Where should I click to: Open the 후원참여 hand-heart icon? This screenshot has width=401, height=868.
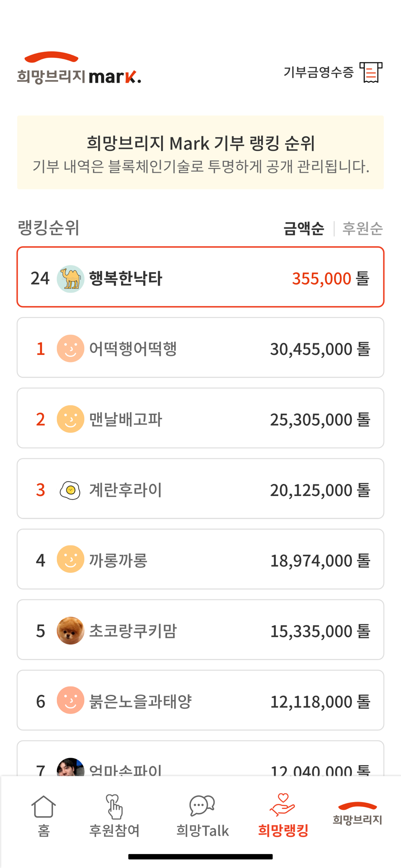[114, 806]
